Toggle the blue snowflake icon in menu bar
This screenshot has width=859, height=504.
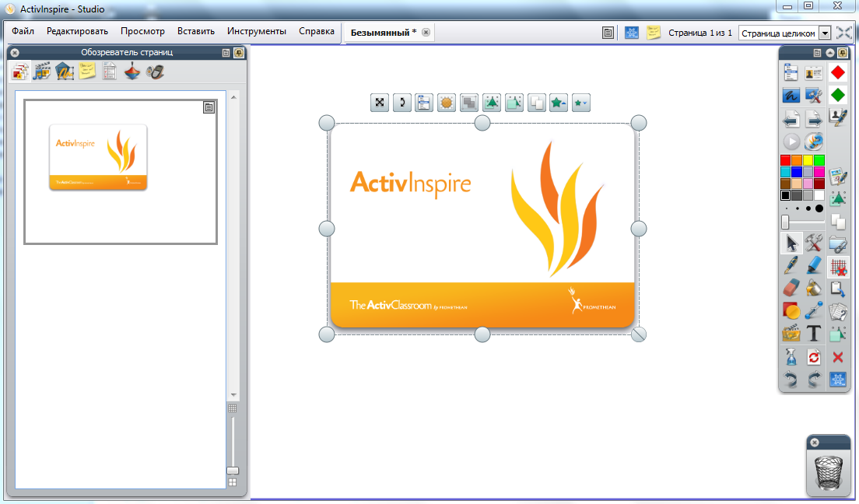pyautogui.click(x=632, y=33)
